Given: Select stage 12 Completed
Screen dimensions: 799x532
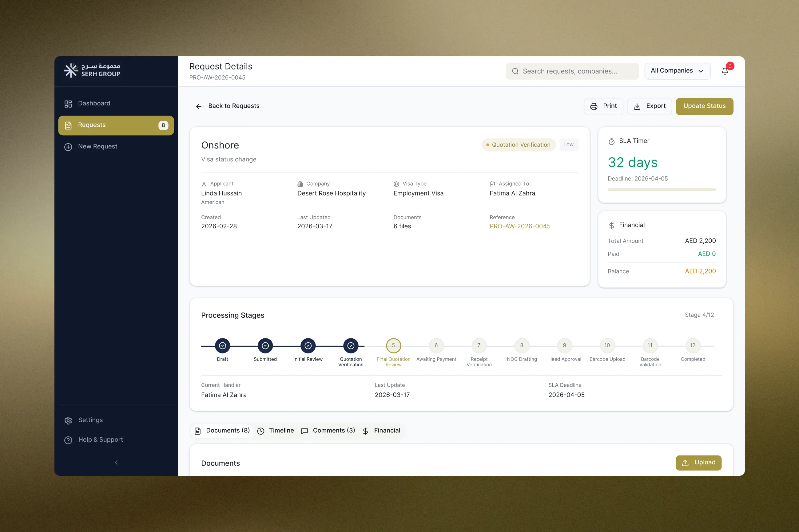Looking at the screenshot, I should click(693, 346).
